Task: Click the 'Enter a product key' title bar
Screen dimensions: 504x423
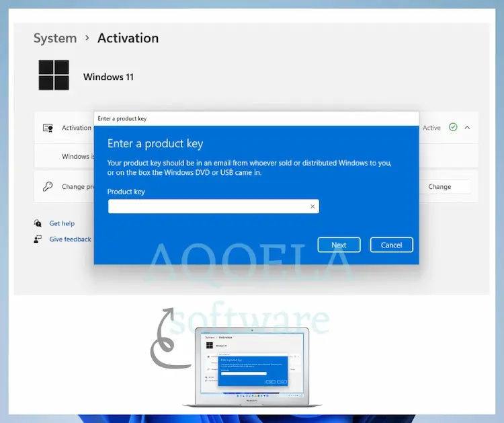Action: 256,119
